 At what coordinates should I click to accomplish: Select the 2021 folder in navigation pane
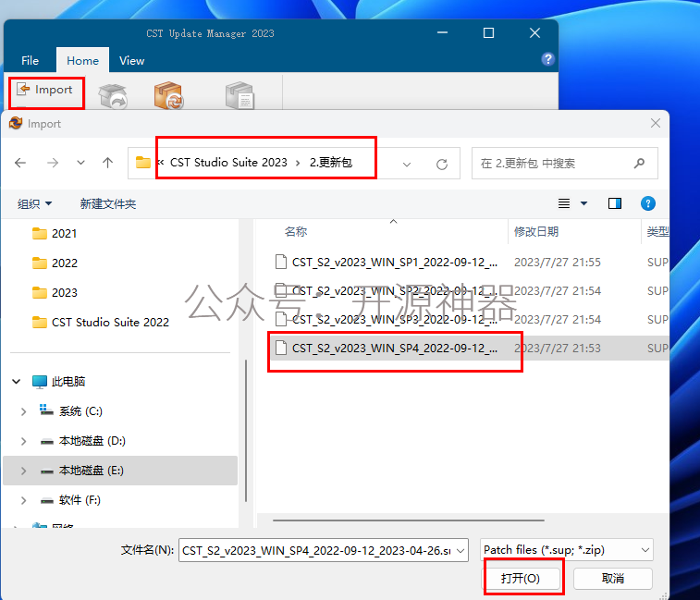65,234
